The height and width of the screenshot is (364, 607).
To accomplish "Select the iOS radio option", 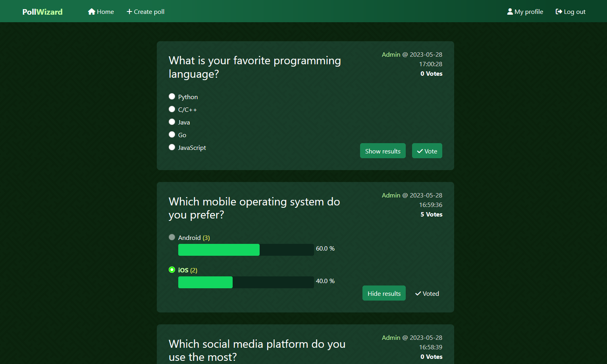I will (x=172, y=270).
